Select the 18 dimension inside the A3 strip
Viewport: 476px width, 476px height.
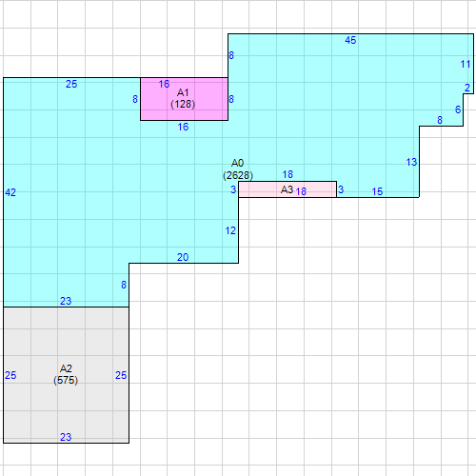(x=301, y=191)
